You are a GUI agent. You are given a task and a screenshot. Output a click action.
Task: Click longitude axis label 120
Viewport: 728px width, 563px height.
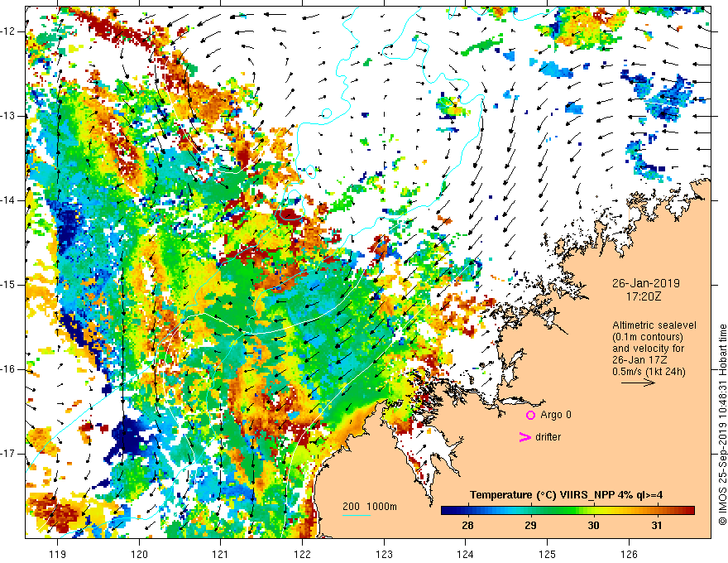139,554
